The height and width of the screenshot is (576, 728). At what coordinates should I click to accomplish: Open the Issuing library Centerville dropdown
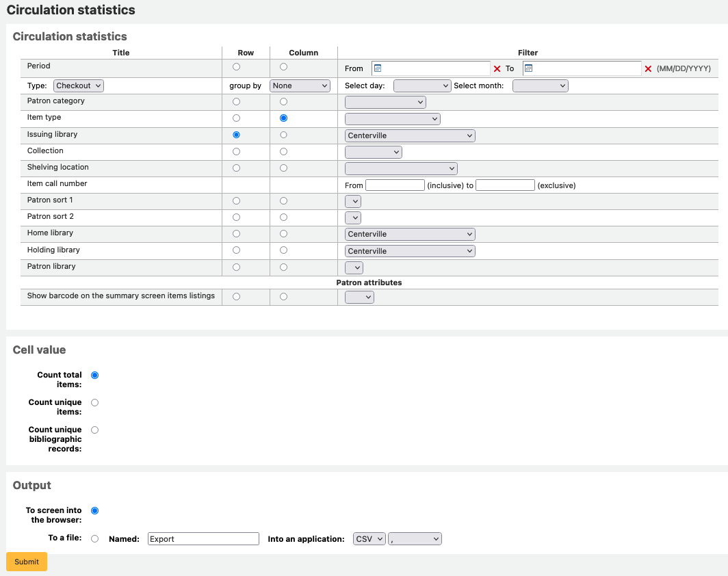tap(409, 135)
